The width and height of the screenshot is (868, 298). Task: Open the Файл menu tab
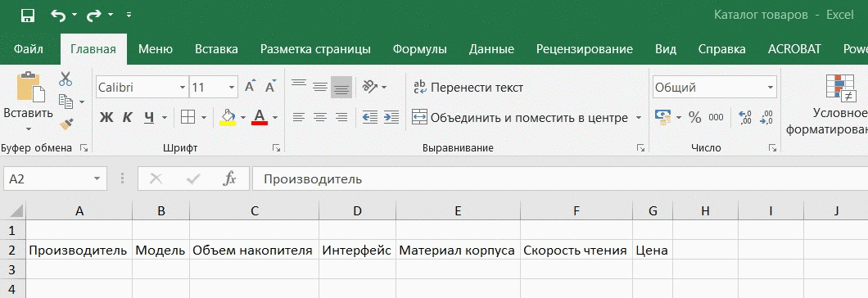click(x=28, y=49)
